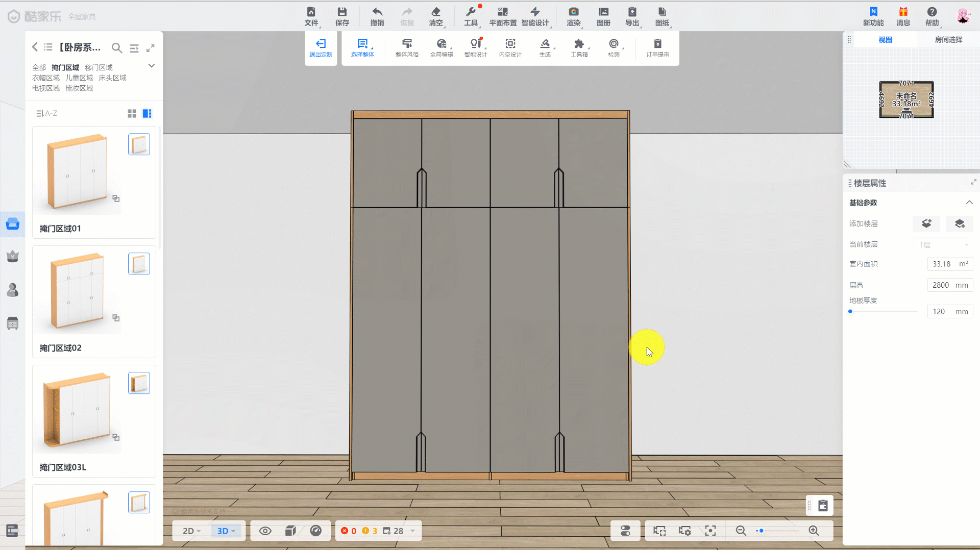Click the Detection (检测) icon
Image resolution: width=980 pixels, height=550 pixels.
tap(614, 44)
